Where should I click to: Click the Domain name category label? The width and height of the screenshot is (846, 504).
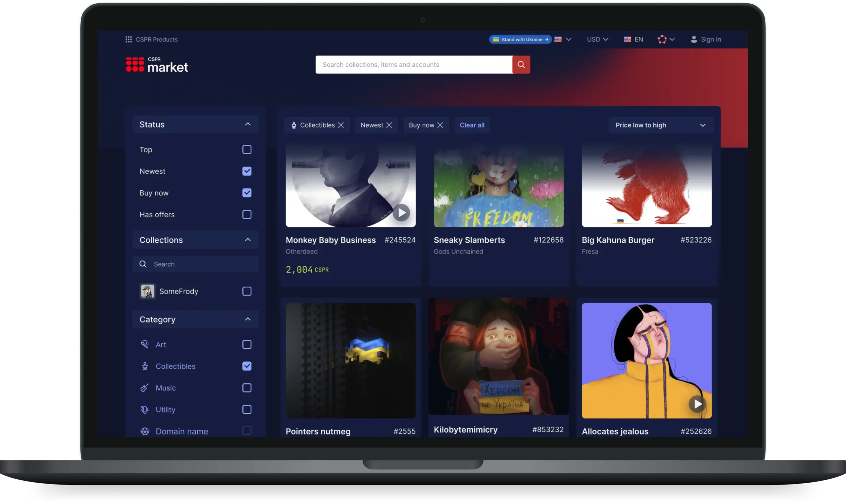pos(182,431)
